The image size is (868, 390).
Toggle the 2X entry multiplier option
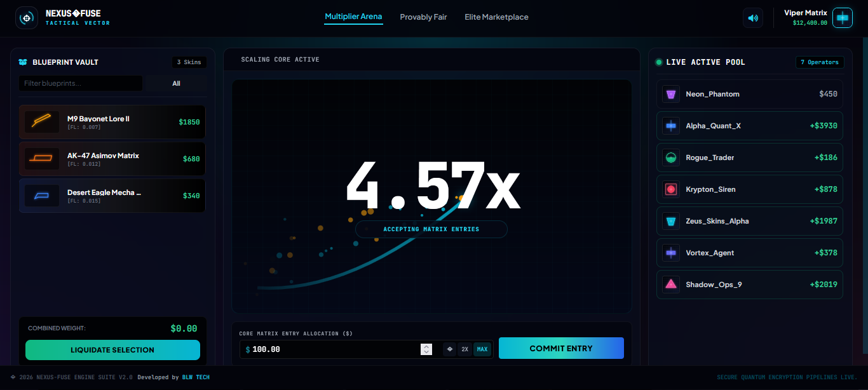pyautogui.click(x=465, y=349)
